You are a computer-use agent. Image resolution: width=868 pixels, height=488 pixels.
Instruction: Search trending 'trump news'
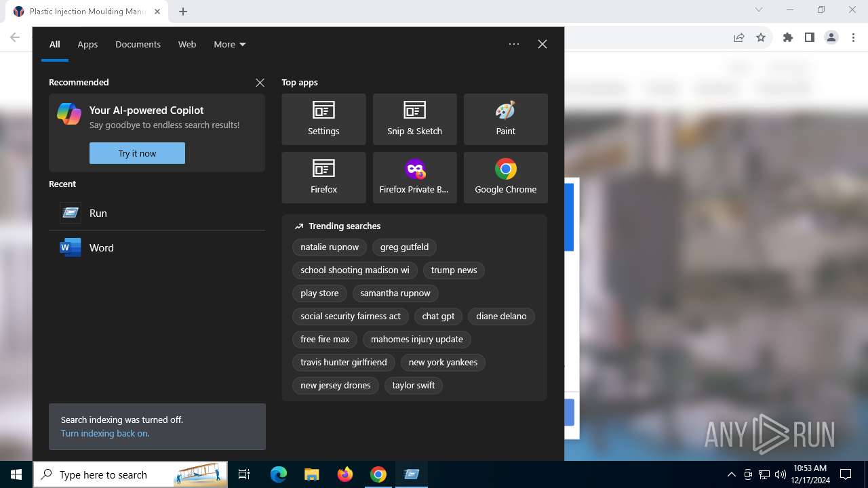[454, 270]
